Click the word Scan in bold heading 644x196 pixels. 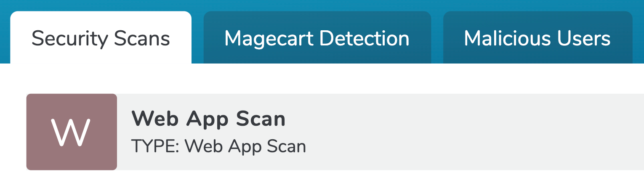pos(261,119)
